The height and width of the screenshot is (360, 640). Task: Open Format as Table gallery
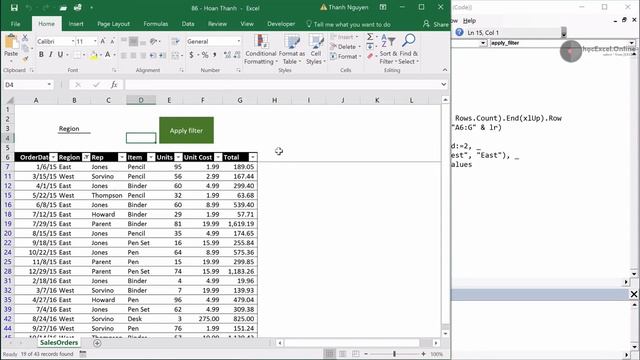(292, 49)
